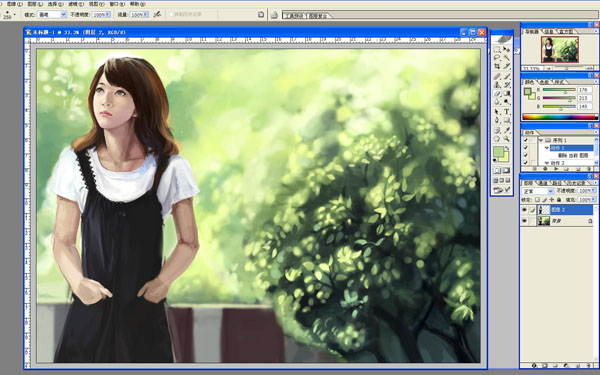Open the options bar 不透明度 slider arrow

[108, 15]
